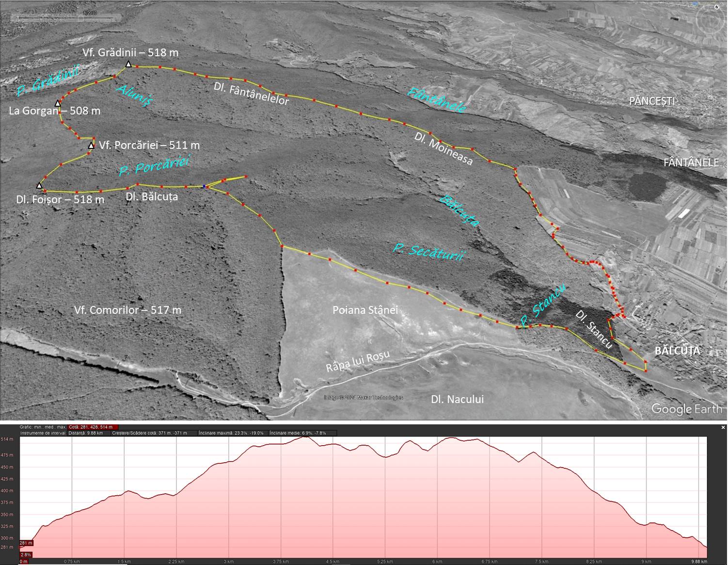
Task: Click the blue waypoint dot on the path
Action: pyautogui.click(x=205, y=186)
